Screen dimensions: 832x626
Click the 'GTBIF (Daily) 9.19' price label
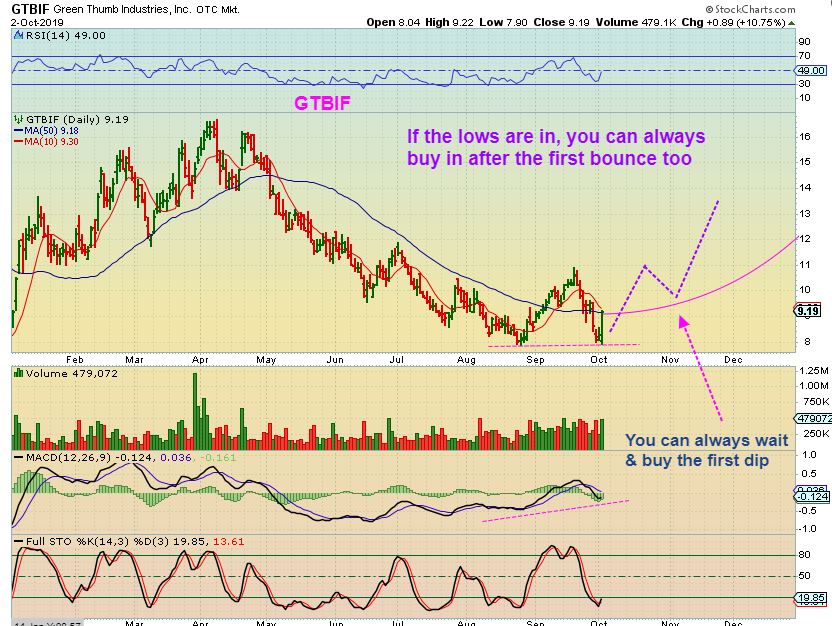coord(77,119)
